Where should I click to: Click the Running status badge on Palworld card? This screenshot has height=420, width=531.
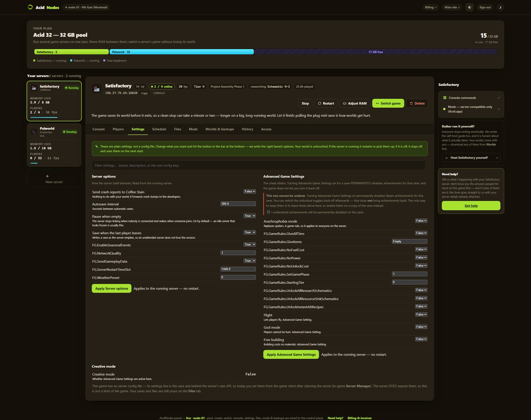[x=70, y=132]
